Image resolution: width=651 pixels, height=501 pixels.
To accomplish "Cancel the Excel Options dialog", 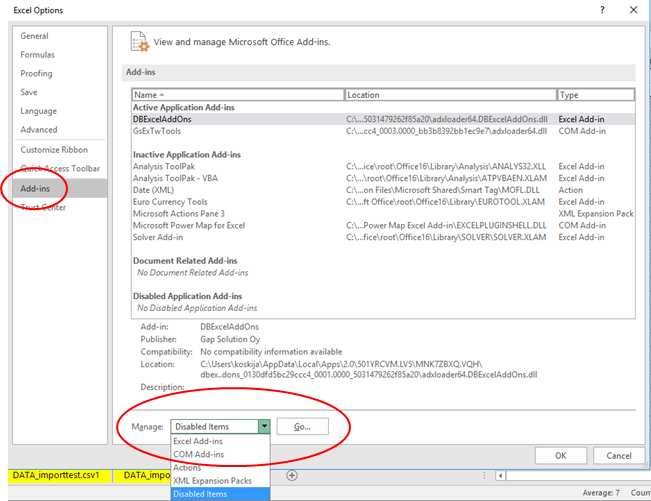I will click(x=617, y=455).
